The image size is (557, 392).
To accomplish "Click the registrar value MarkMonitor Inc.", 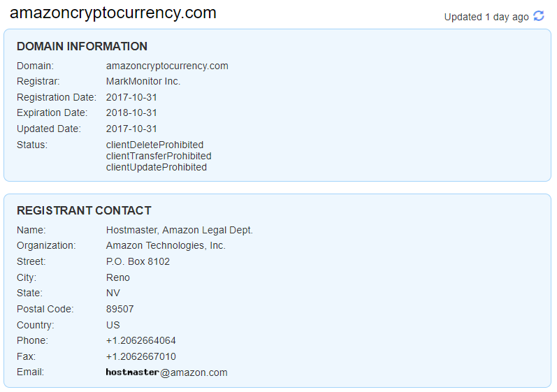I will coord(143,81).
